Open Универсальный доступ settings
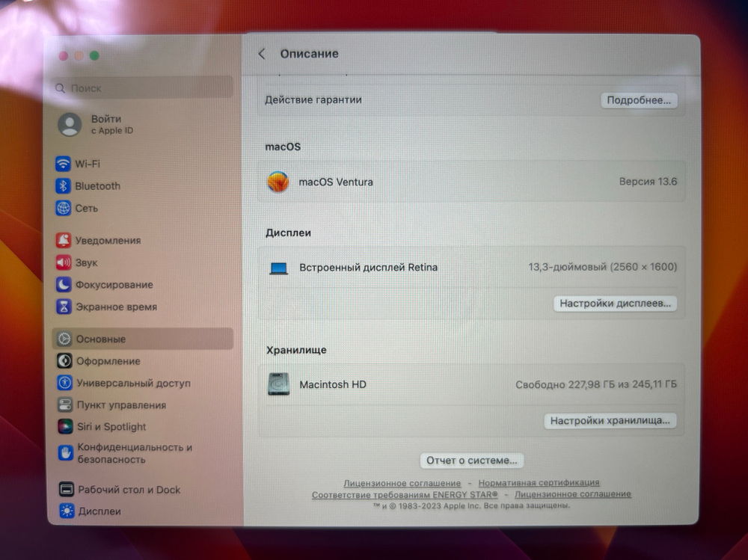The image size is (748, 560). pos(132,384)
